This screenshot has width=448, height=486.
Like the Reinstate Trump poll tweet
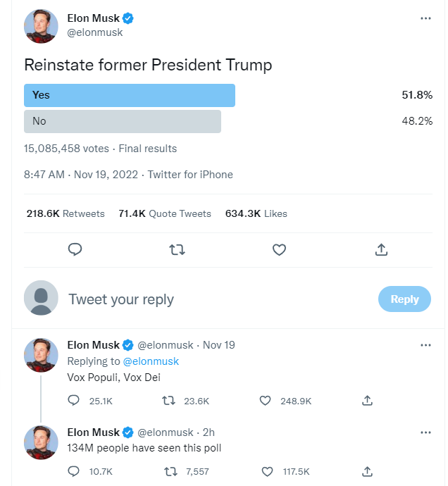click(279, 249)
